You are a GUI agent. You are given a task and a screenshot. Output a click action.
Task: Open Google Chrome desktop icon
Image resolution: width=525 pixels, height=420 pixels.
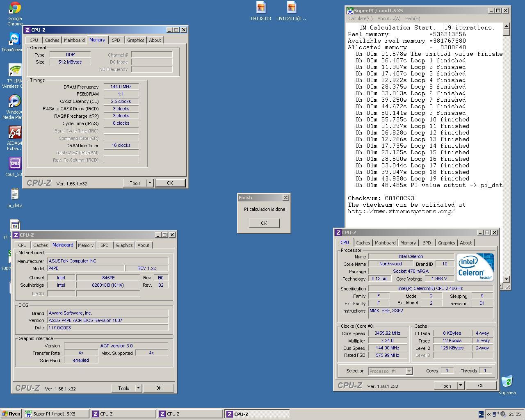pyautogui.click(x=15, y=13)
